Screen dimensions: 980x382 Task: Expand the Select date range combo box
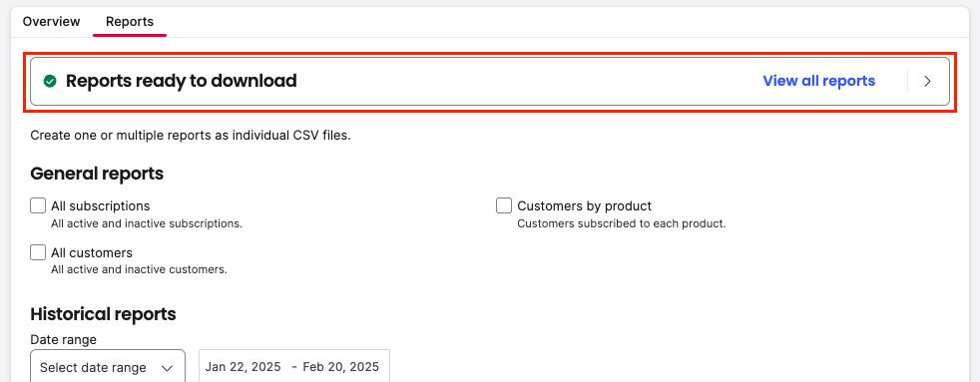(108, 367)
